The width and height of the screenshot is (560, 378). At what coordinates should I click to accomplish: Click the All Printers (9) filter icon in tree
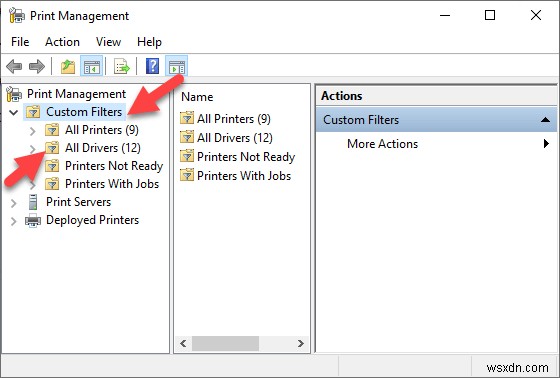click(x=52, y=130)
